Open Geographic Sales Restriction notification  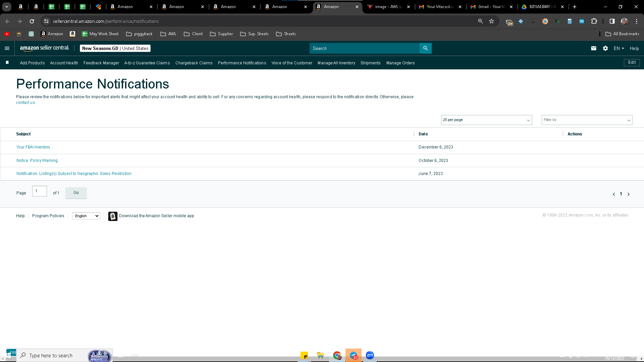(74, 174)
